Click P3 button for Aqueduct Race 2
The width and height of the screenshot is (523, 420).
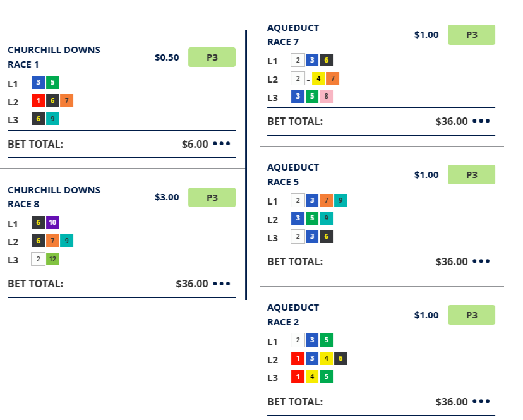tap(471, 315)
